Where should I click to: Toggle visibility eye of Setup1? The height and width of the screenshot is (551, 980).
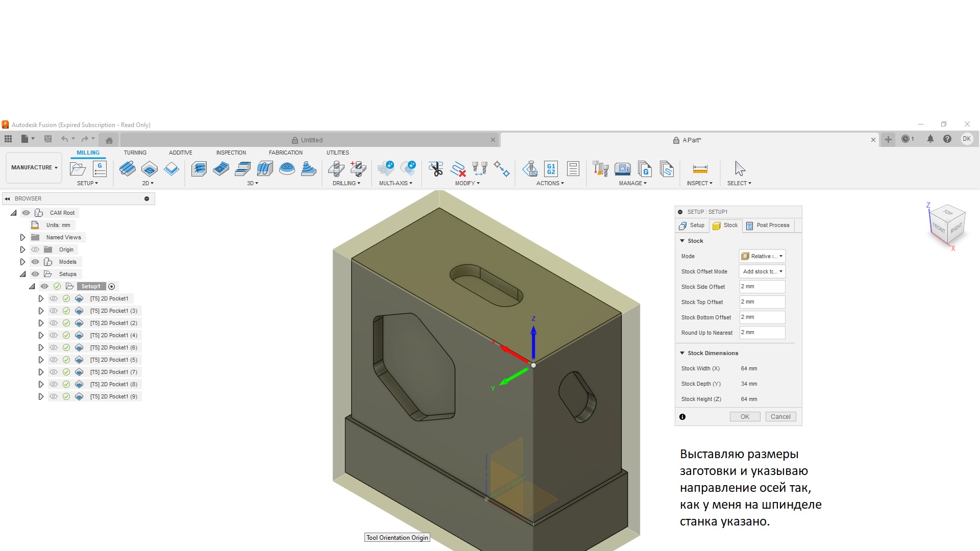click(x=44, y=286)
